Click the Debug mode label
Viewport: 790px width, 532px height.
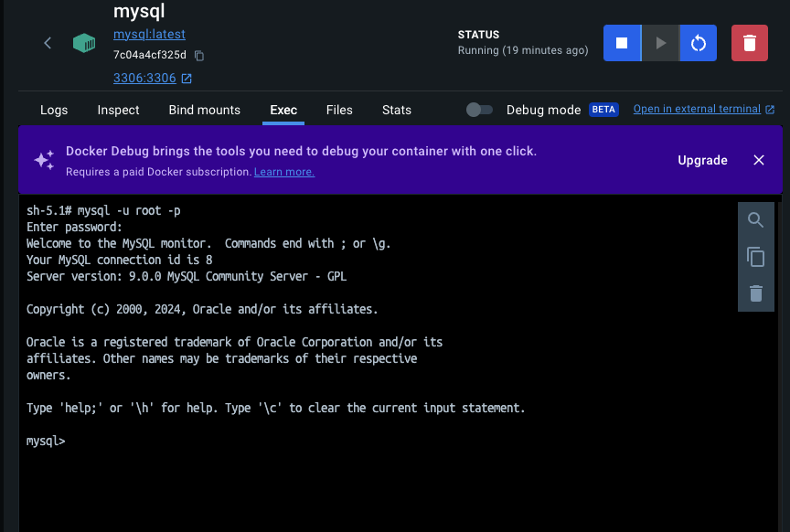tap(544, 110)
